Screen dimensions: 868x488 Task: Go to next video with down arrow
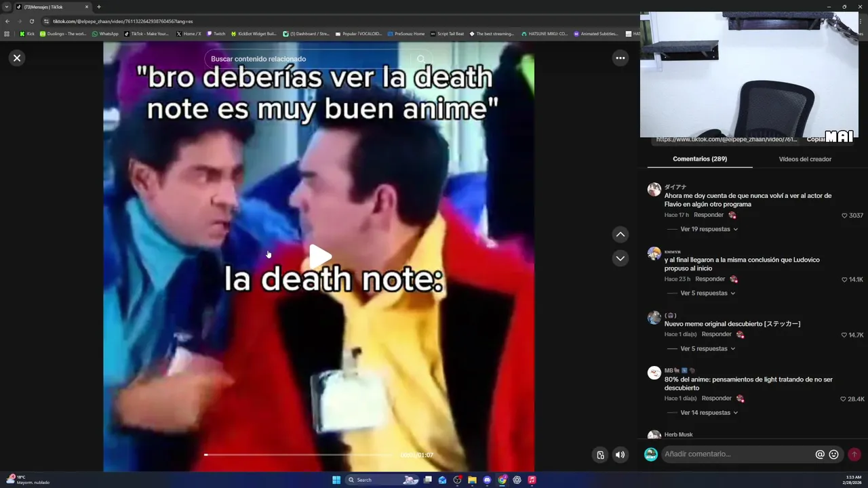pos(620,258)
